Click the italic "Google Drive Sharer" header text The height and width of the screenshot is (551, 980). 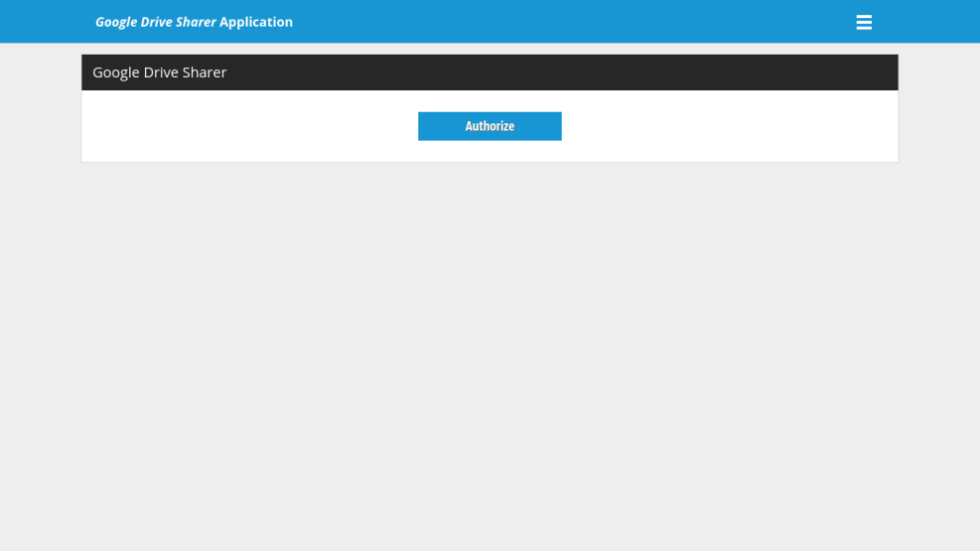click(x=155, y=22)
